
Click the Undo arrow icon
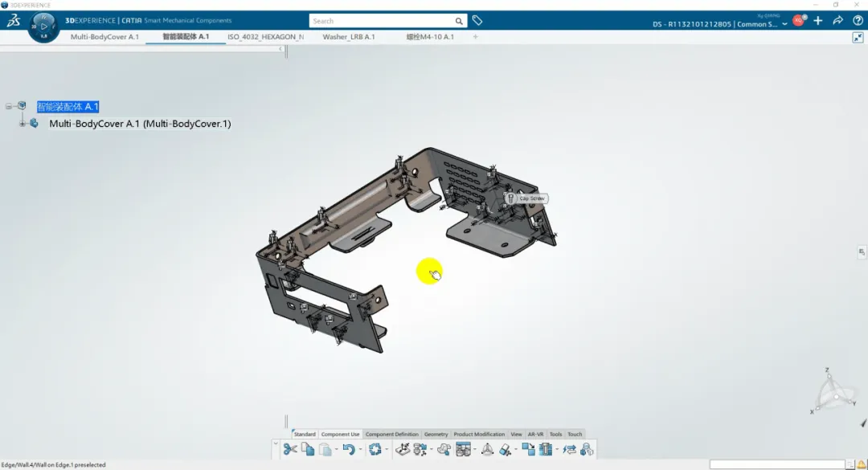pos(348,450)
